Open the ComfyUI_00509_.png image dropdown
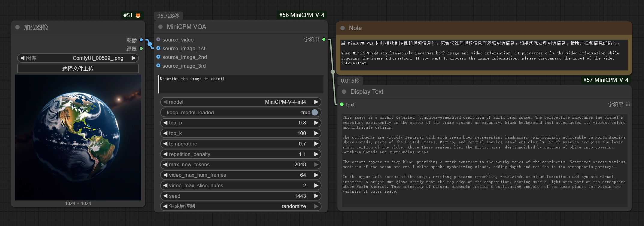 pyautogui.click(x=78, y=58)
